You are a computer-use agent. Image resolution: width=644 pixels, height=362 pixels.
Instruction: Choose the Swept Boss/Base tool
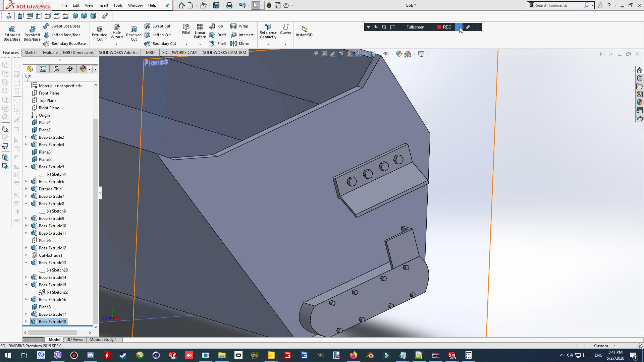(62, 26)
